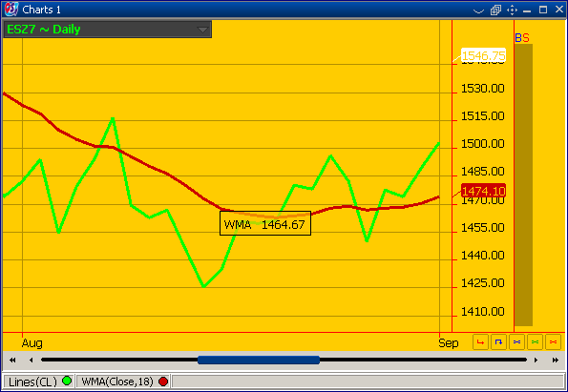
Task: Select the Lines(CL) study tab
Action: [39, 382]
